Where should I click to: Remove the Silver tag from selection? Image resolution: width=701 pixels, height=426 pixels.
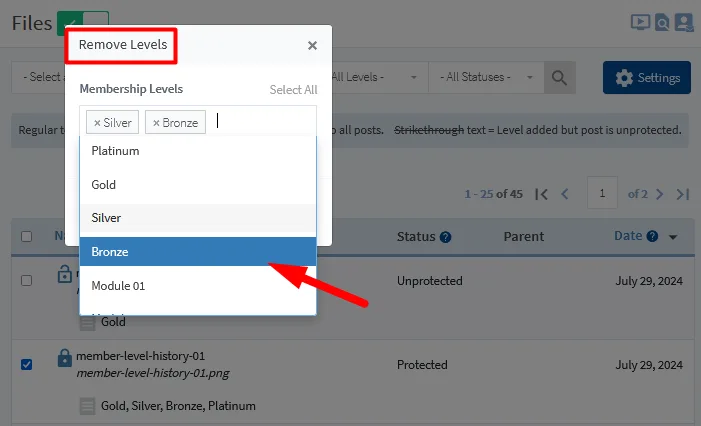pyautogui.click(x=97, y=123)
